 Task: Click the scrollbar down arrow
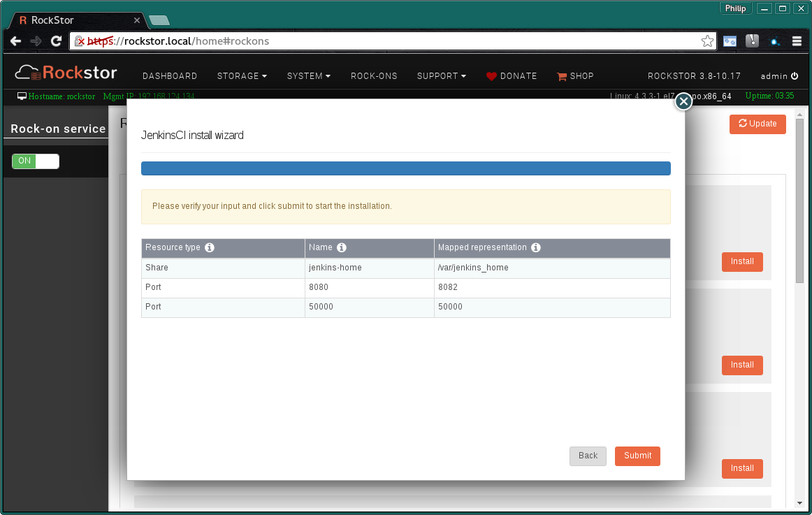click(799, 503)
